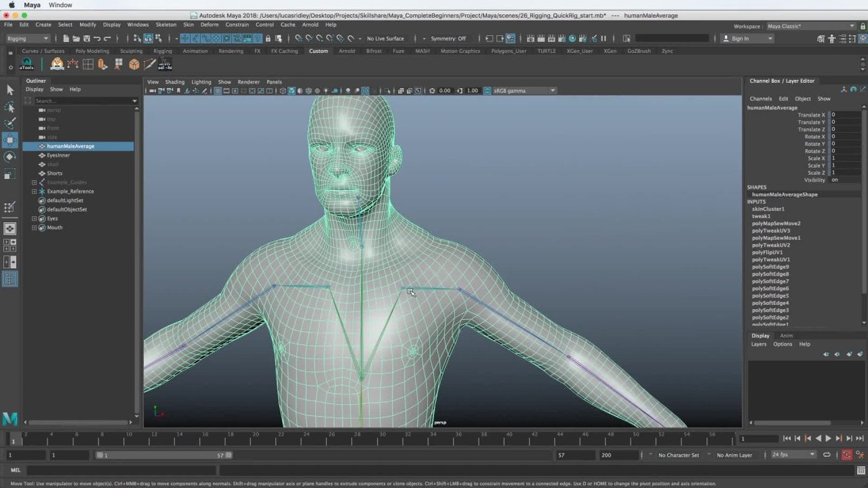Open the Skeleton menu
Image resolution: width=868 pixels, height=488 pixels.
click(165, 24)
